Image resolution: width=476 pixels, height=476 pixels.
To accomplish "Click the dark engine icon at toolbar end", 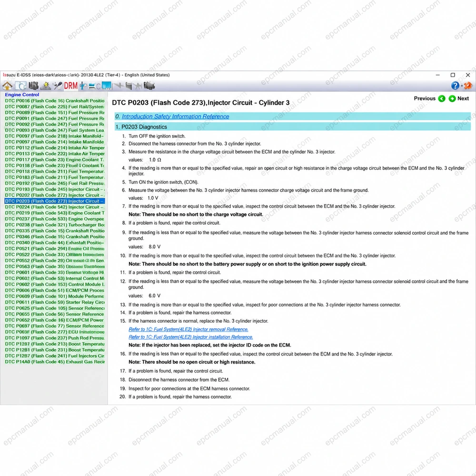I will 149,86.
